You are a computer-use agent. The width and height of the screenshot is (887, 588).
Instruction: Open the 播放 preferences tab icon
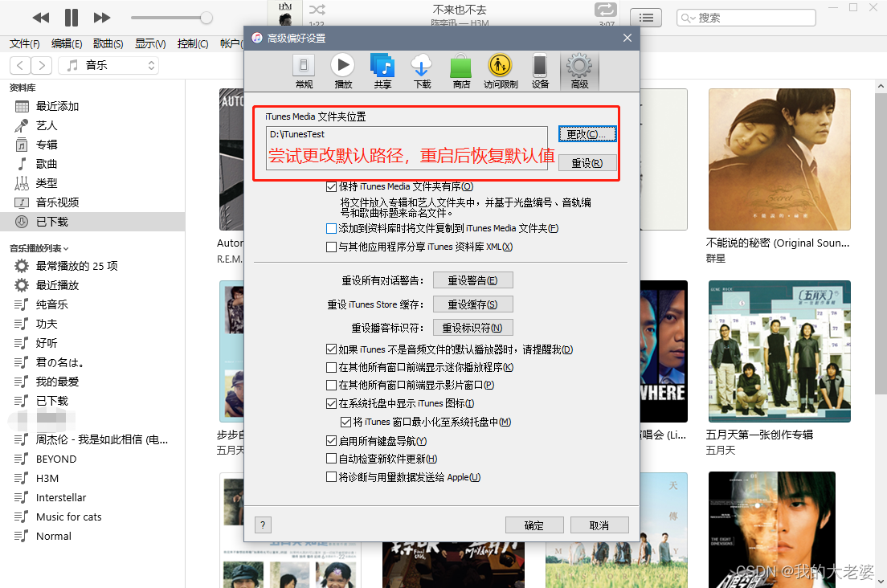point(343,71)
